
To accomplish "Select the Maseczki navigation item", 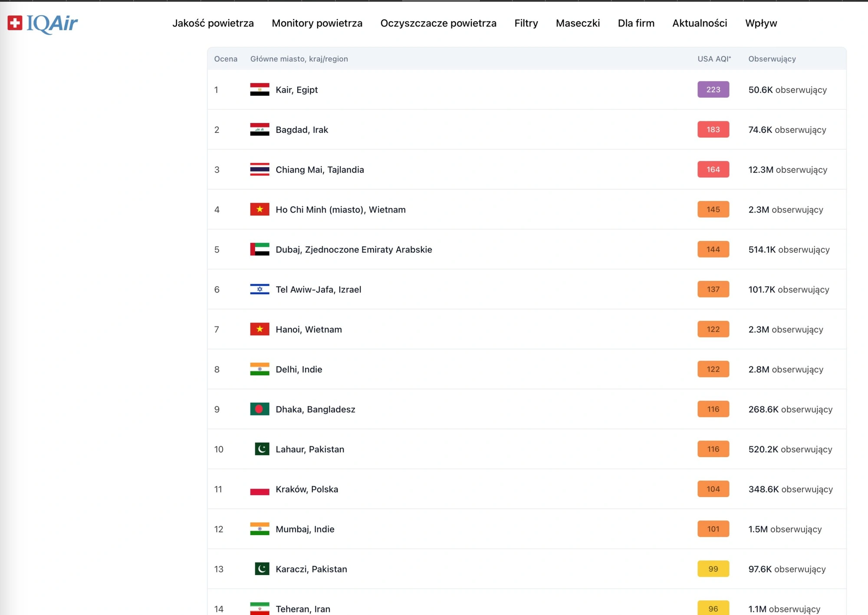I will pyautogui.click(x=577, y=23).
